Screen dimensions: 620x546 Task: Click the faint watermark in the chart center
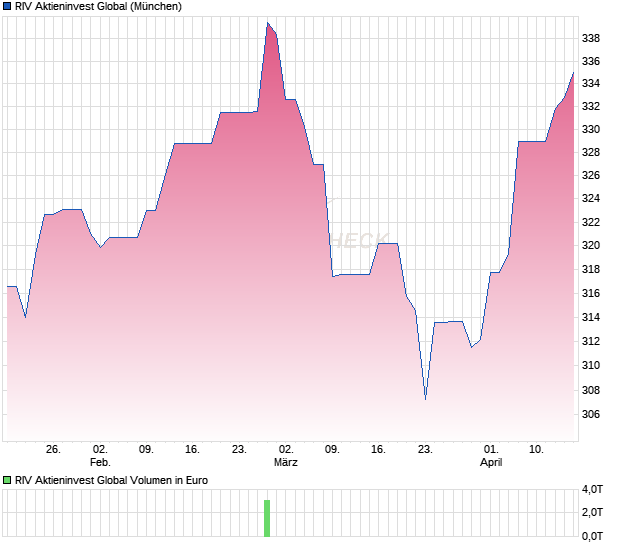[357, 240]
